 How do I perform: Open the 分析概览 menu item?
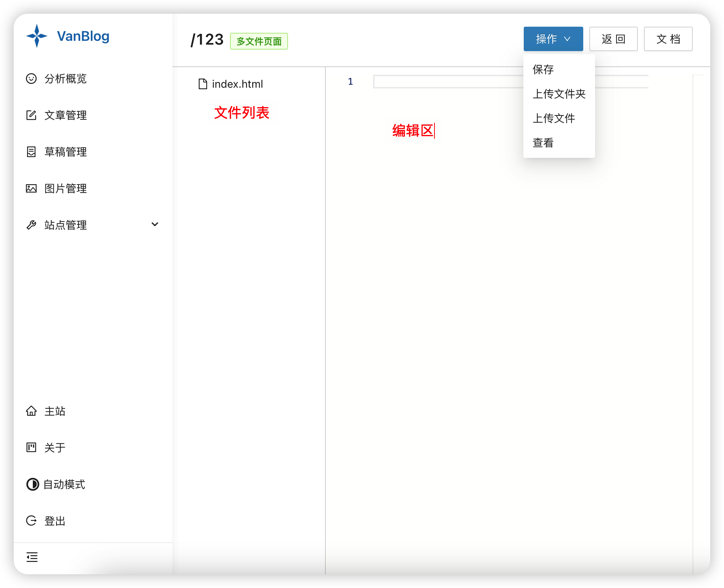click(66, 79)
